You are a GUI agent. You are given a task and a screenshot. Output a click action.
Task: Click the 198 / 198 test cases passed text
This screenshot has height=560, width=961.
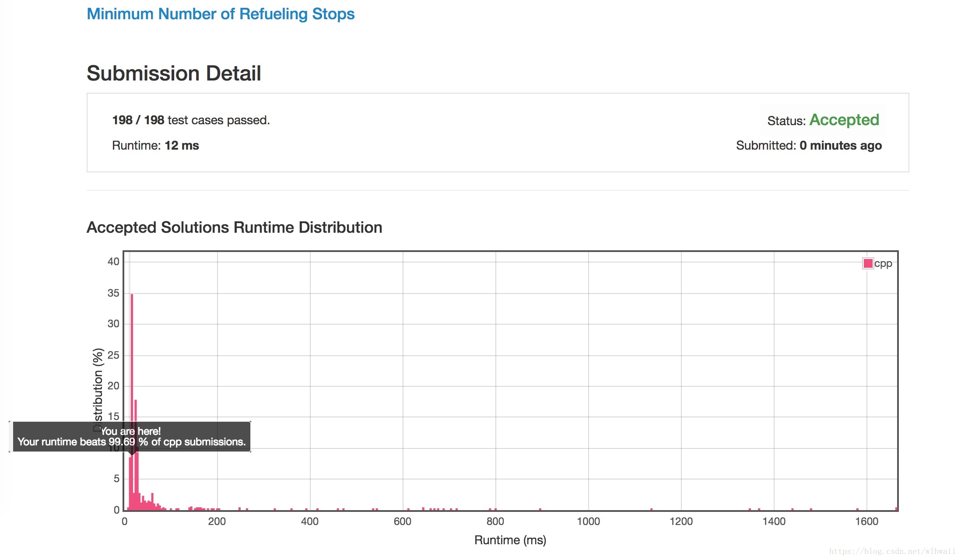click(x=191, y=120)
